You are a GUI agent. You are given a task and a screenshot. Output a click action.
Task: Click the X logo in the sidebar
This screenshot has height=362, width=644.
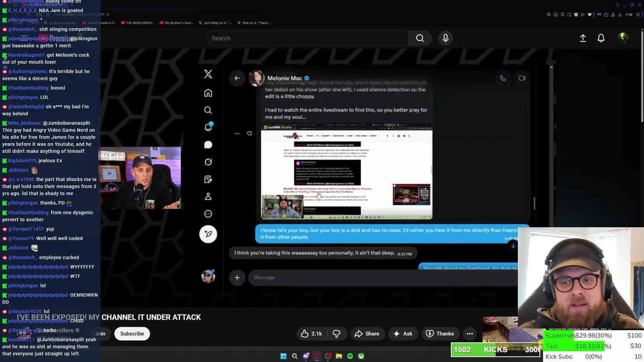click(208, 74)
